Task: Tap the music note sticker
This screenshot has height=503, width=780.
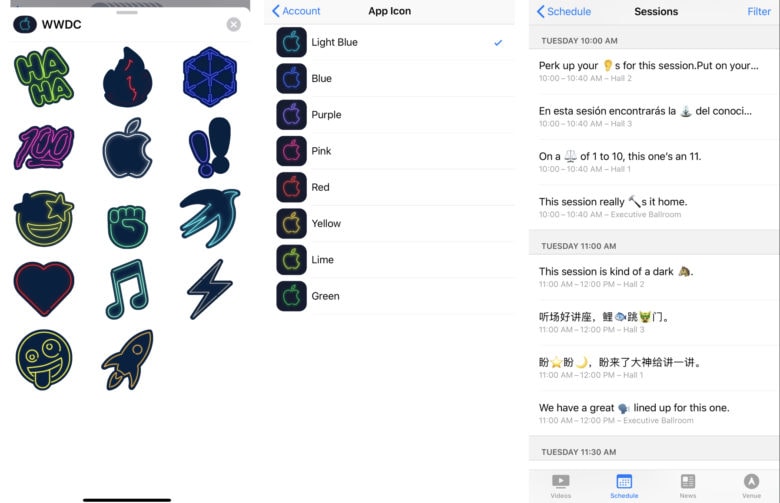Action: tap(127, 289)
